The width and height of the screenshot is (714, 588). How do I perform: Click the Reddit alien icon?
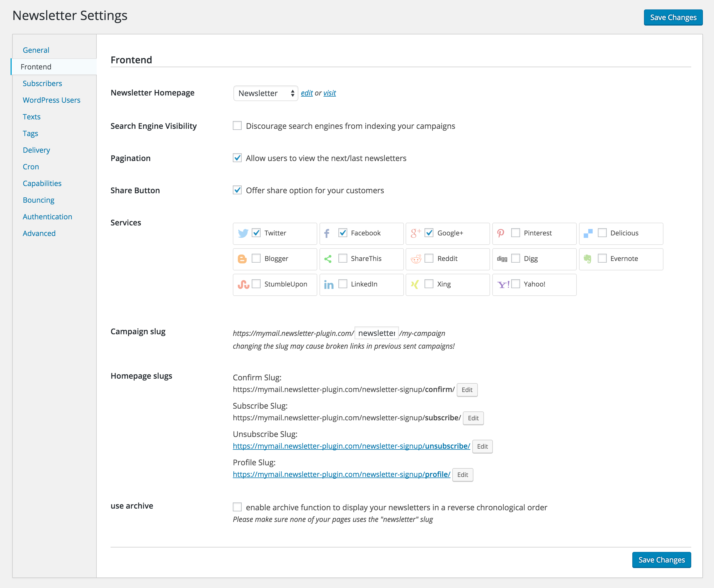coord(416,259)
